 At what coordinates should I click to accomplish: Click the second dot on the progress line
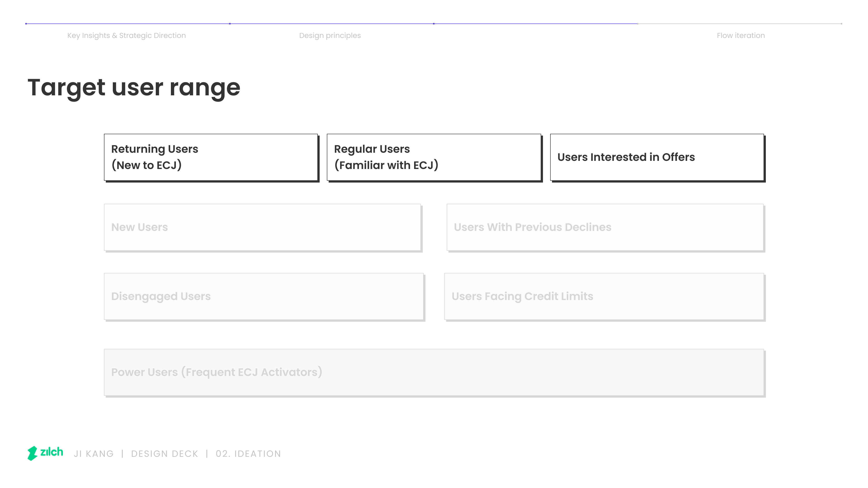coord(230,23)
